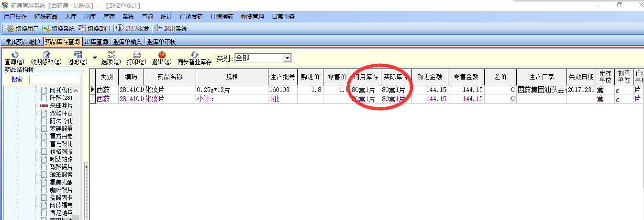Click the 切换用户 switch user icon
The width and height of the screenshot is (644, 220).
click(10, 29)
